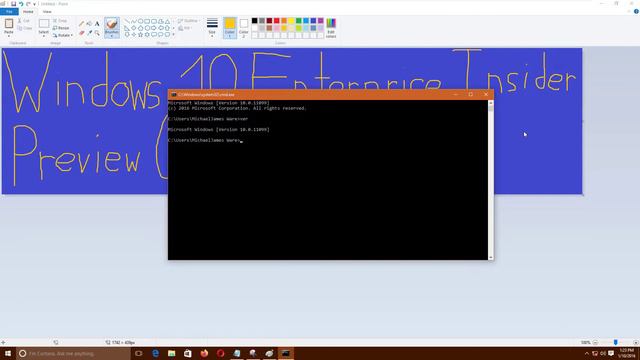640x360 pixels.
Task: Click the Paint zoom slider thumb
Action: coord(616,342)
